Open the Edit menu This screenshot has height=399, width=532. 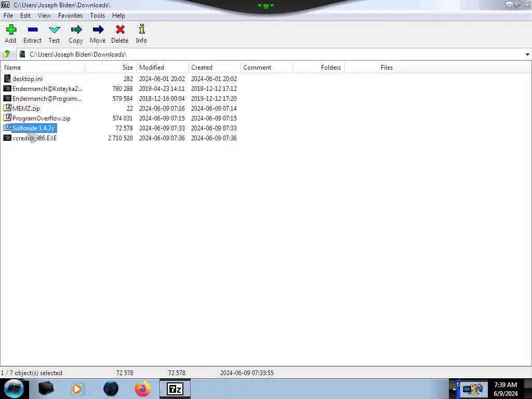click(x=25, y=16)
